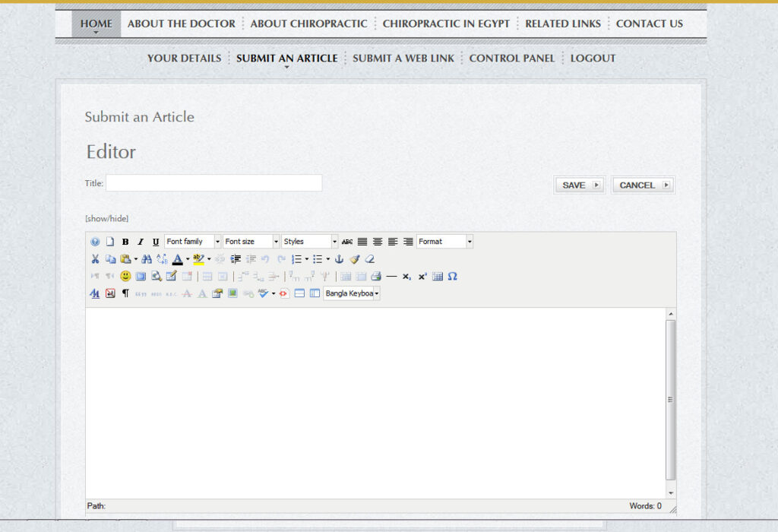Open the Format dropdown
The image size is (778, 532).
pos(445,242)
